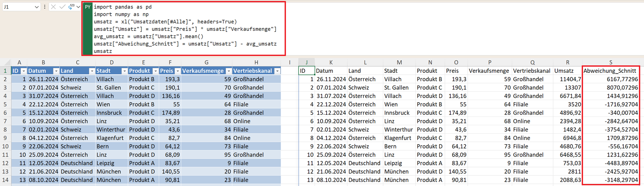Screen dimensions: 644x186
Task: Open the Land column filter dropdown
Action: click(x=92, y=71)
